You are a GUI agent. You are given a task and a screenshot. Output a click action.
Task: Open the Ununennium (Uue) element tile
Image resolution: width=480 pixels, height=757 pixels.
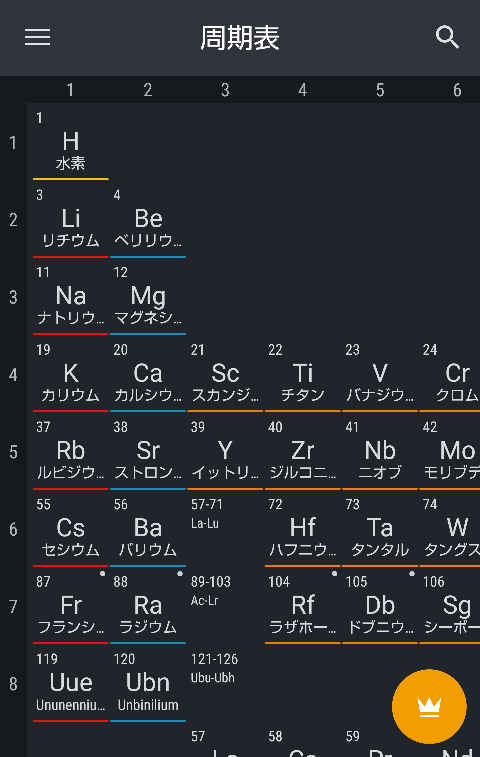coord(71,686)
